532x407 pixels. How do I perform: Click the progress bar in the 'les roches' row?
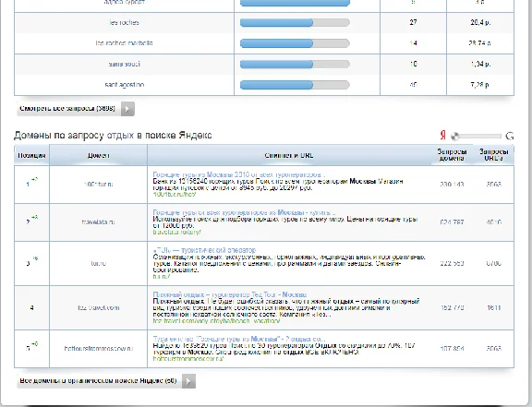coord(295,23)
